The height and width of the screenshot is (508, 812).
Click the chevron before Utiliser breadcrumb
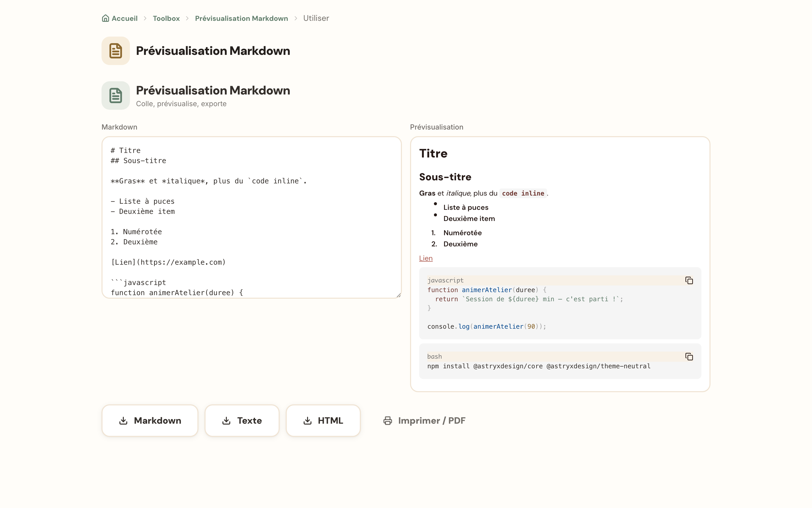[x=296, y=18]
